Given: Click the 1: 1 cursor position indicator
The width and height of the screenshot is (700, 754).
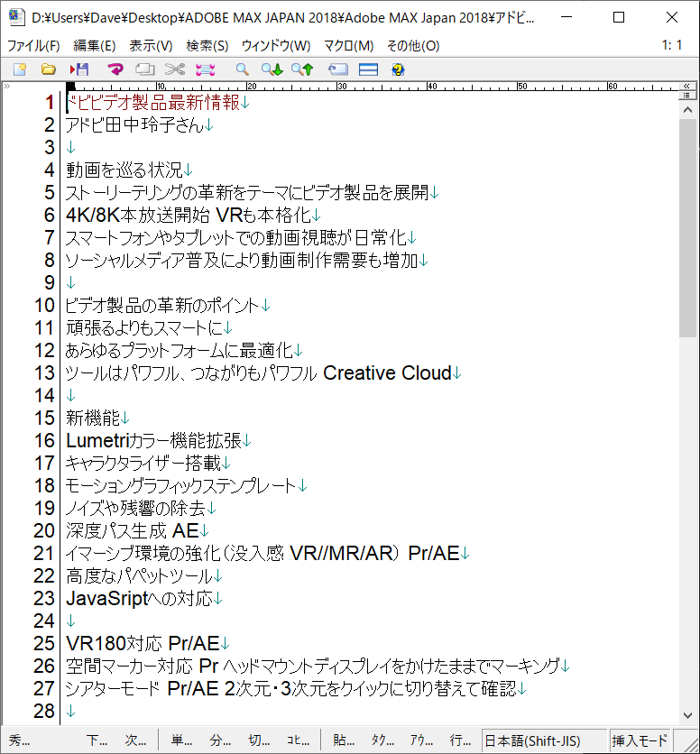Looking at the screenshot, I should (672, 45).
